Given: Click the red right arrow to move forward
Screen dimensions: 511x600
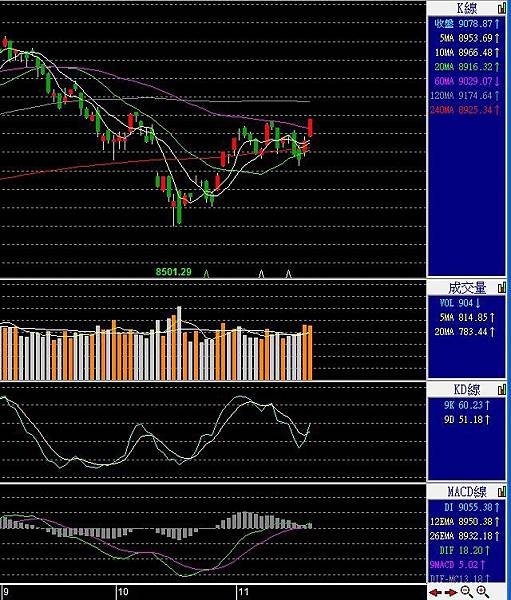Looking at the screenshot, I should tap(451, 592).
